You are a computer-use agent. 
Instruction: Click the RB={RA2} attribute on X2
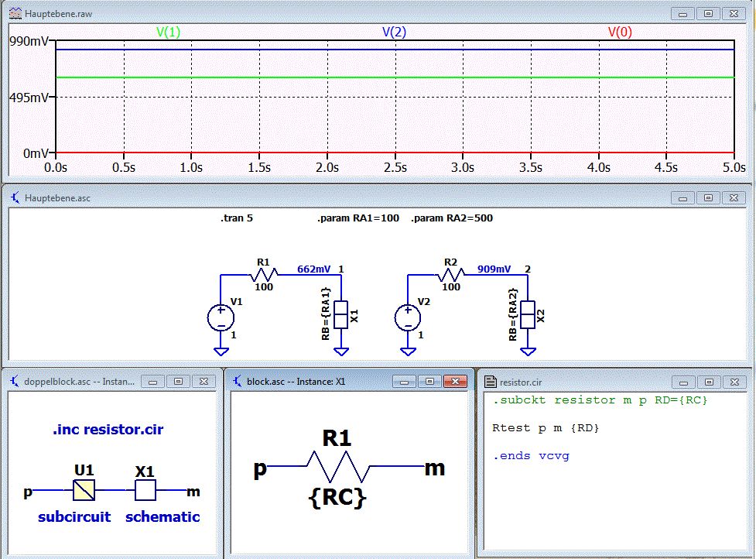(x=512, y=314)
